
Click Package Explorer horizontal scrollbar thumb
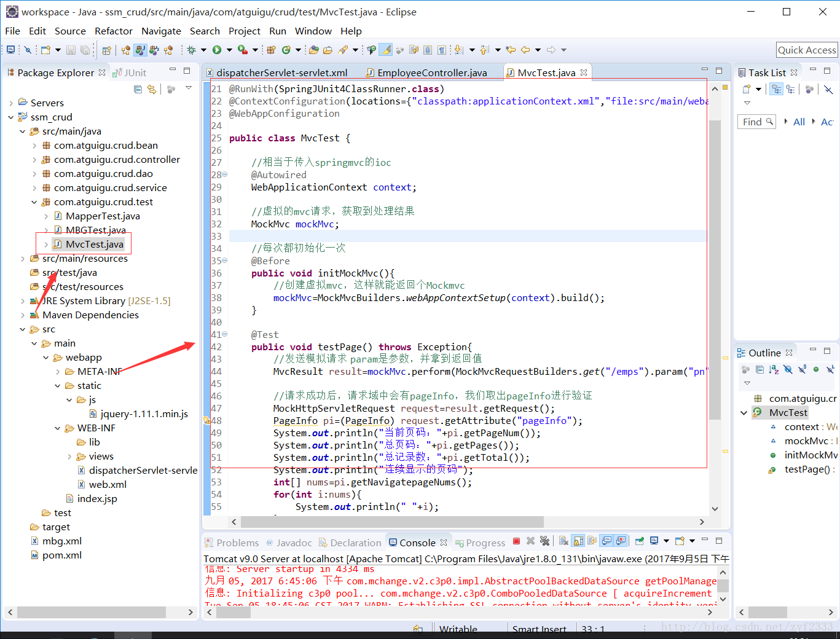pos(92,612)
